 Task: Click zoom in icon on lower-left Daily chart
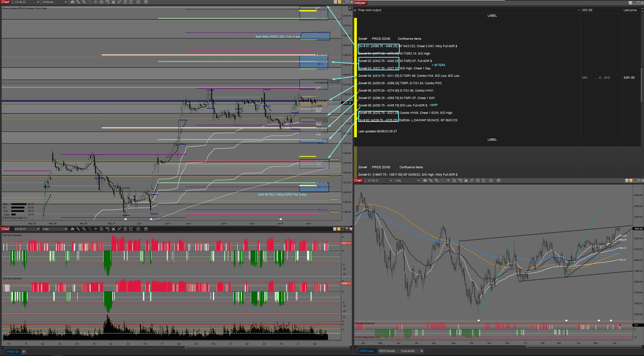[84, 229]
